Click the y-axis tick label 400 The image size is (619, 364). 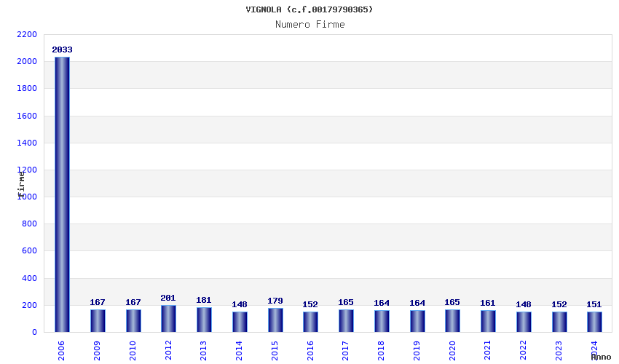tap(29, 278)
